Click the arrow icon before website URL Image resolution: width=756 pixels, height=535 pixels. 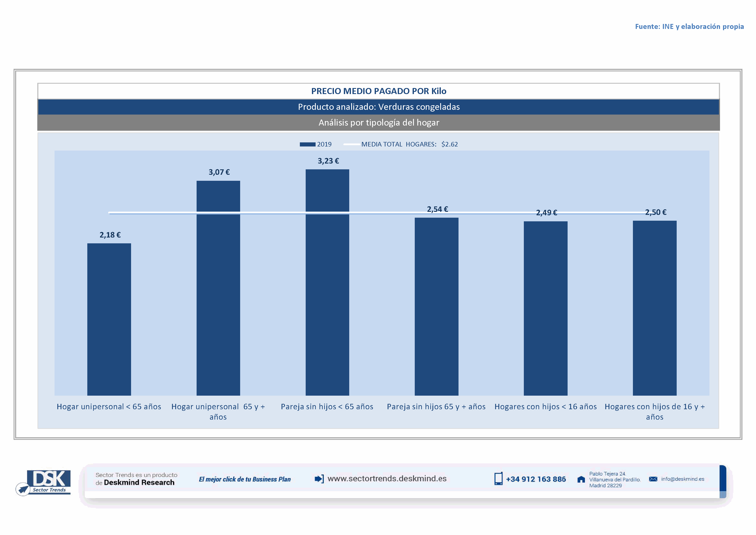tap(319, 479)
